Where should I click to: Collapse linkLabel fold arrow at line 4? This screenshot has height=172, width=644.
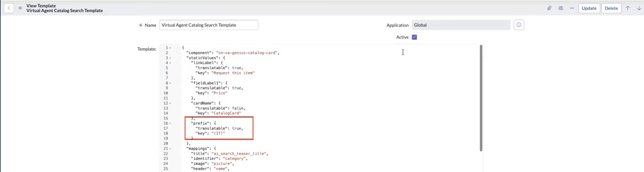click(170, 63)
